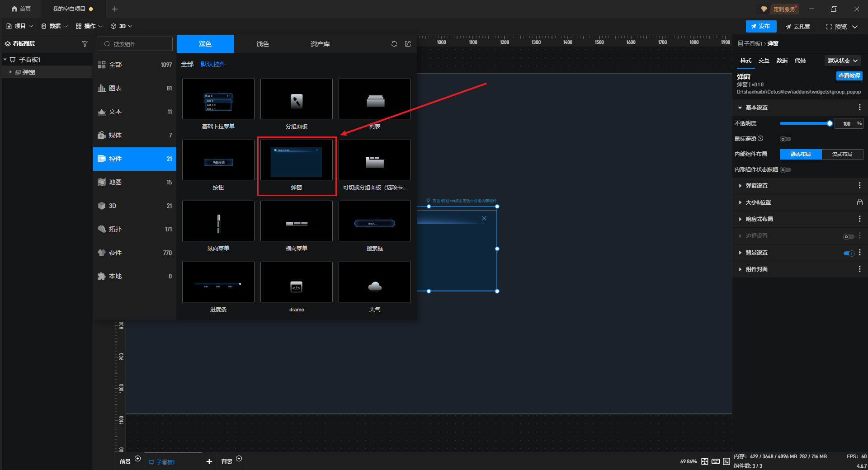Click the plus icon next to 前景
Viewport: 868px width, 470px height.
tap(138, 459)
